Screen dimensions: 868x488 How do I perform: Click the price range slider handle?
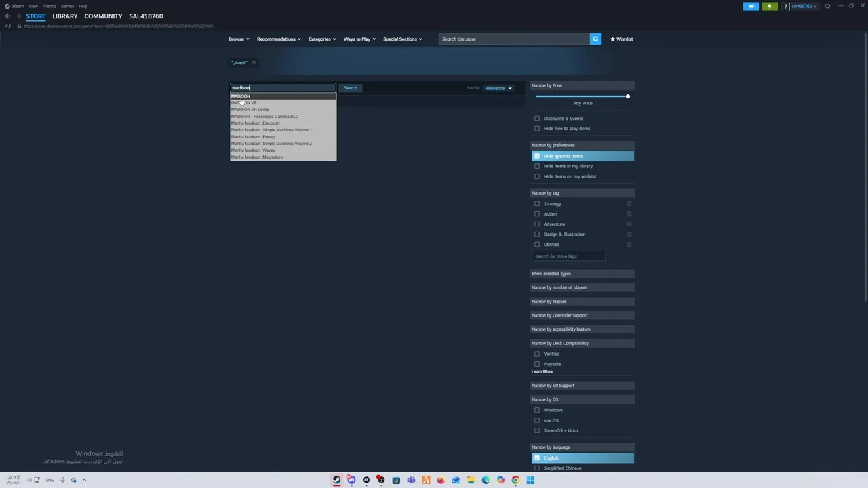(627, 96)
